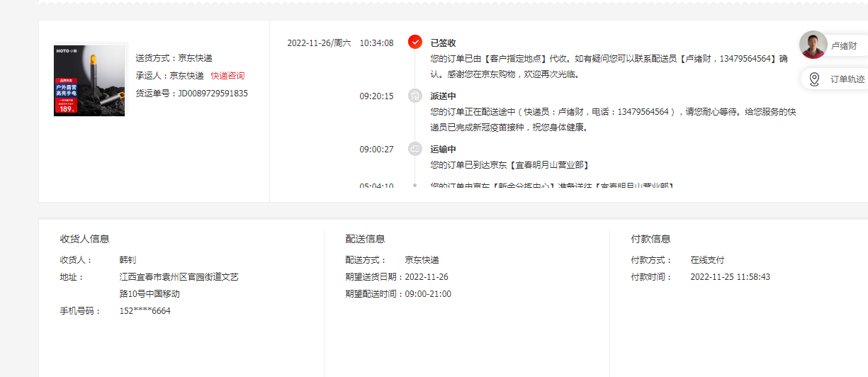Click the date 2022-11-26/周六

point(319,43)
